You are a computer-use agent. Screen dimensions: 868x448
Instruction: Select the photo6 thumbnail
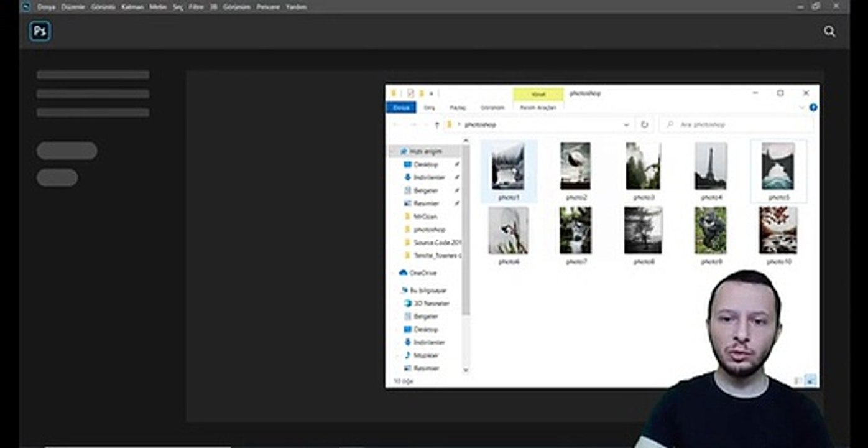tap(508, 231)
